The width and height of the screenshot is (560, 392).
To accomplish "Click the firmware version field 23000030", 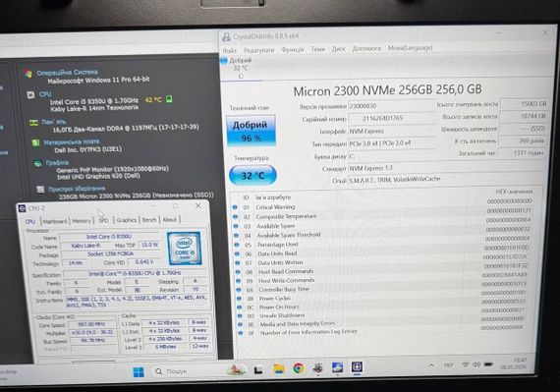I will (x=391, y=106).
